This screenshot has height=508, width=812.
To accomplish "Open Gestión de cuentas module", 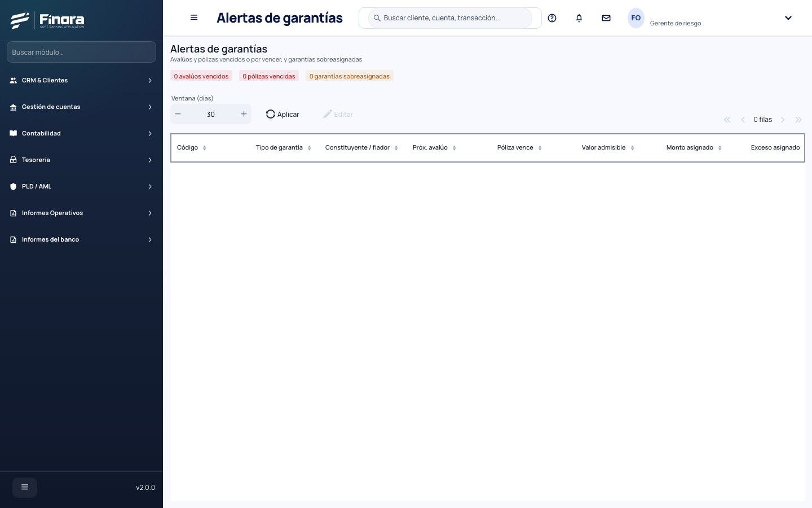I will 81,107.
